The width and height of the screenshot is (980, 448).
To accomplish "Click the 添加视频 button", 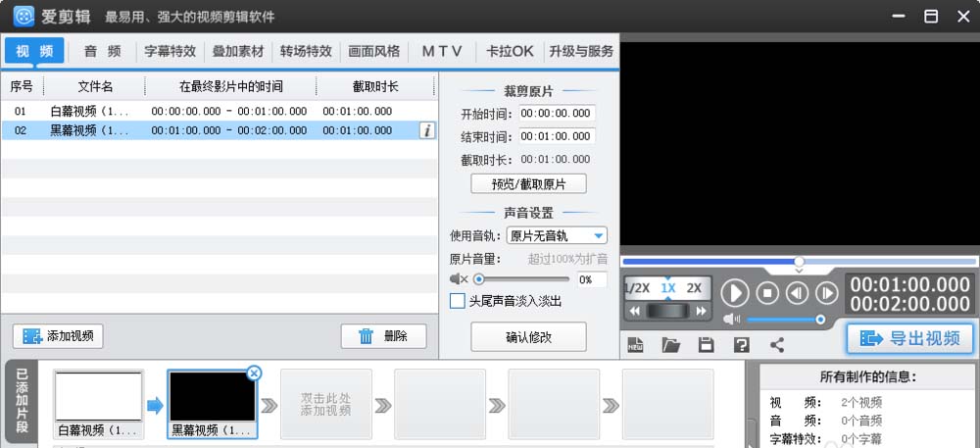I will [58, 336].
